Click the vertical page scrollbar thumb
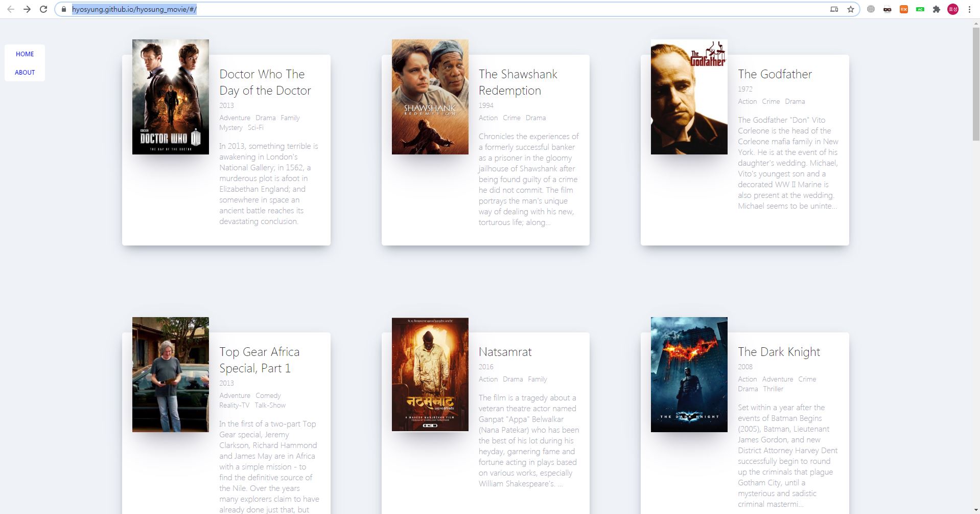 [976, 84]
